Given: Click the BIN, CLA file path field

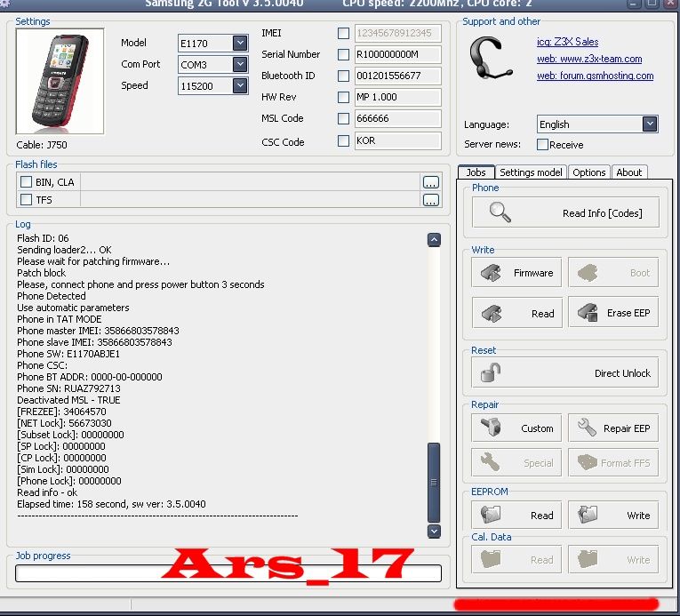Looking at the screenshot, I should click(251, 182).
